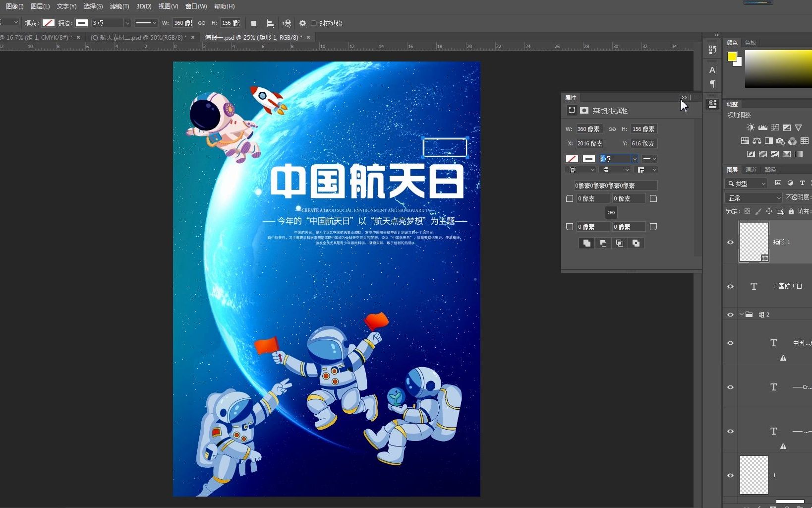This screenshot has height=508, width=812.
Task: Add a Curves adjustment
Action: pos(774,127)
